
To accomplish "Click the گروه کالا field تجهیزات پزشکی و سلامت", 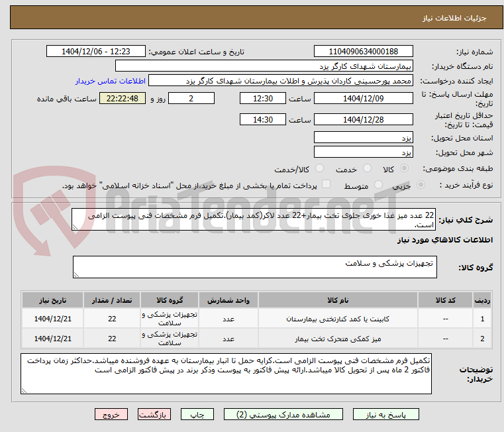I will point(254,267).
